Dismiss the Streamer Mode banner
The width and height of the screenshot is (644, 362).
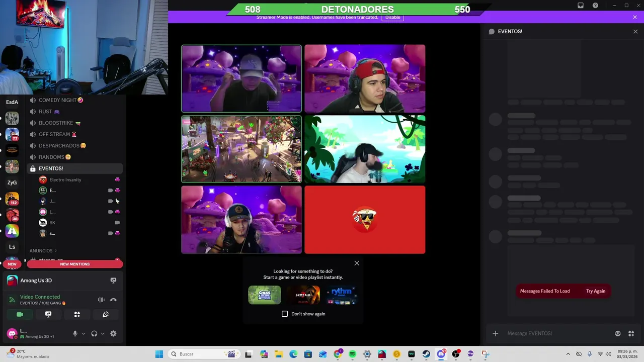coord(635,17)
